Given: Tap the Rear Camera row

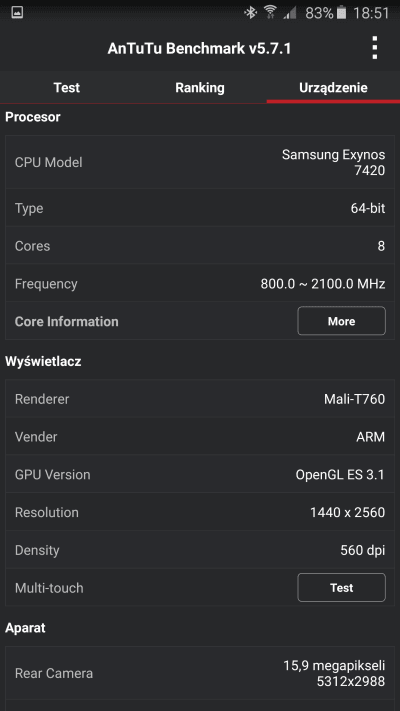Looking at the screenshot, I should [x=200, y=673].
